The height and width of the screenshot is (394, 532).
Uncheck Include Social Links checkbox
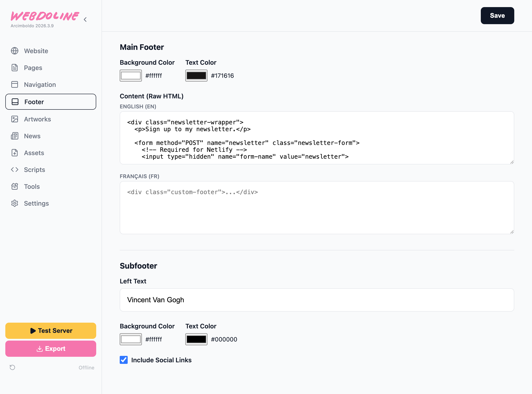click(123, 360)
